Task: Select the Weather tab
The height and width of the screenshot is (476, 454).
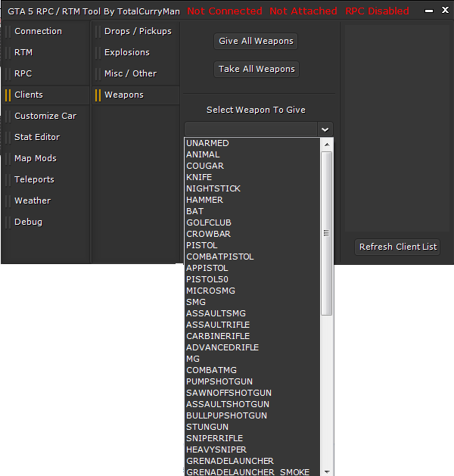Action: [x=33, y=201]
